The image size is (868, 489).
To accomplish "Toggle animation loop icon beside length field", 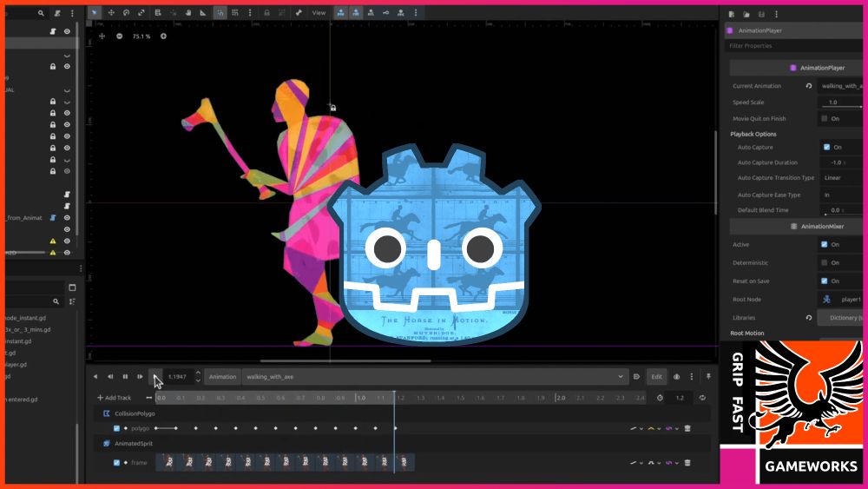I will 702,398.
